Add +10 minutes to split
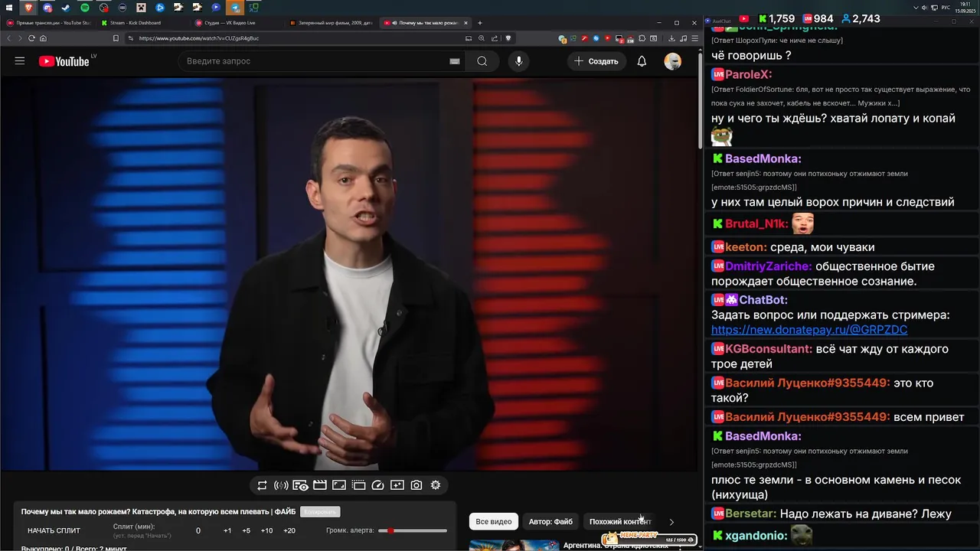 266,531
